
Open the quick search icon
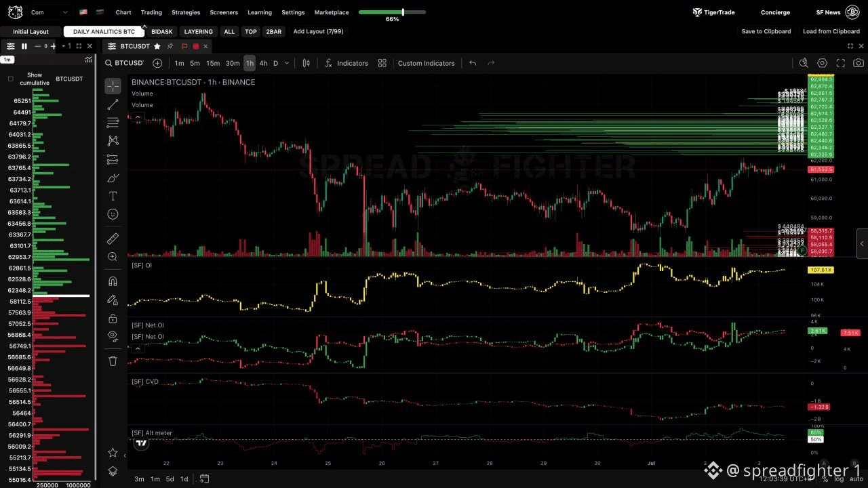804,63
